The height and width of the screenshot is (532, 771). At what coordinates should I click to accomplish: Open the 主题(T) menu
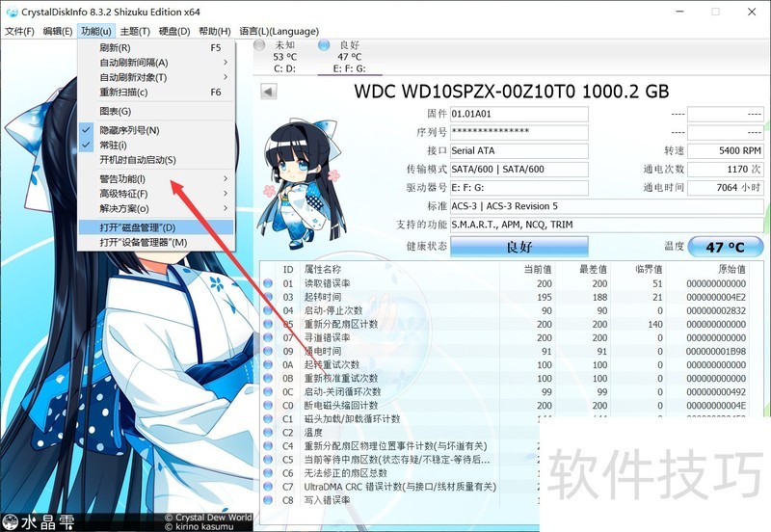(x=135, y=31)
